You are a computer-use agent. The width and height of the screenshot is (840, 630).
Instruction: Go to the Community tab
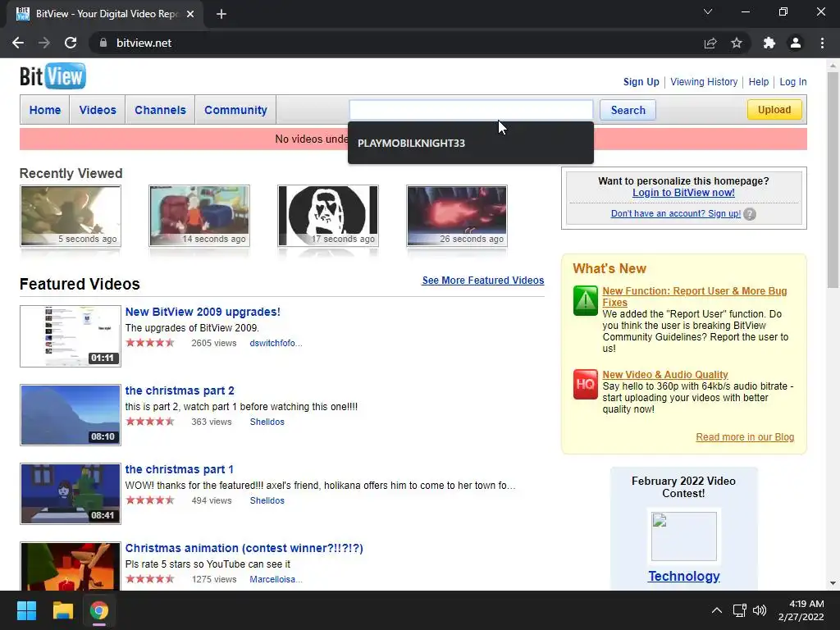tap(235, 110)
